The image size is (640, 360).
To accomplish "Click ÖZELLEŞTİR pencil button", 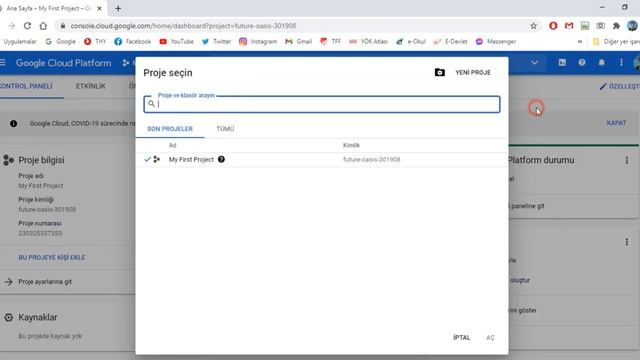I will click(x=619, y=87).
